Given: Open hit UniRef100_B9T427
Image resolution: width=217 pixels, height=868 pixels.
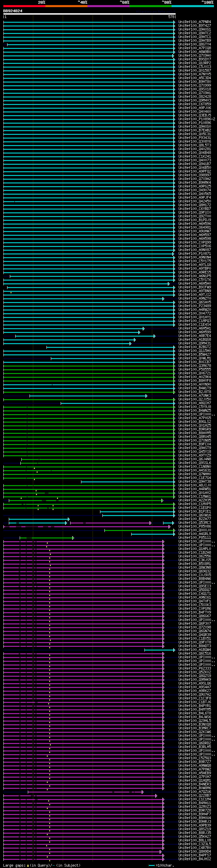Looking at the screenshot, I should [x=195, y=26].
